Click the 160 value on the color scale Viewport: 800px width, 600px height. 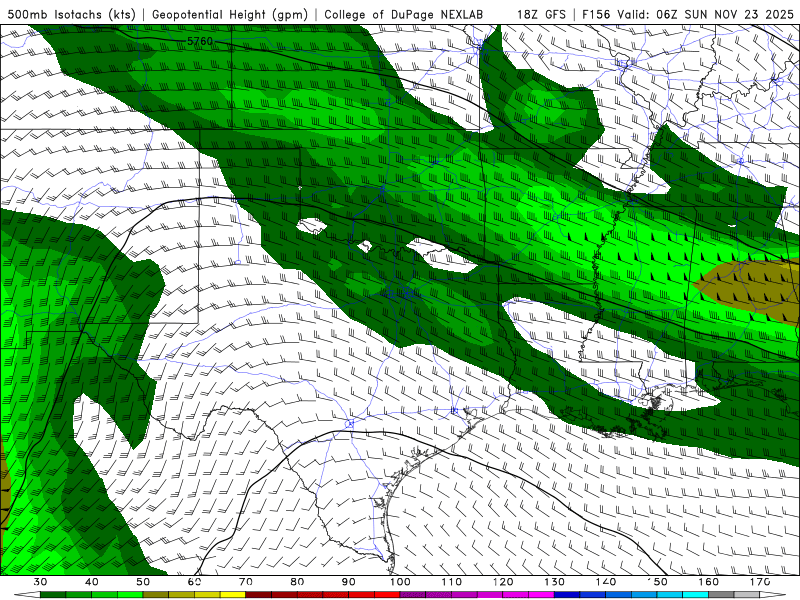pyautogui.click(x=708, y=582)
